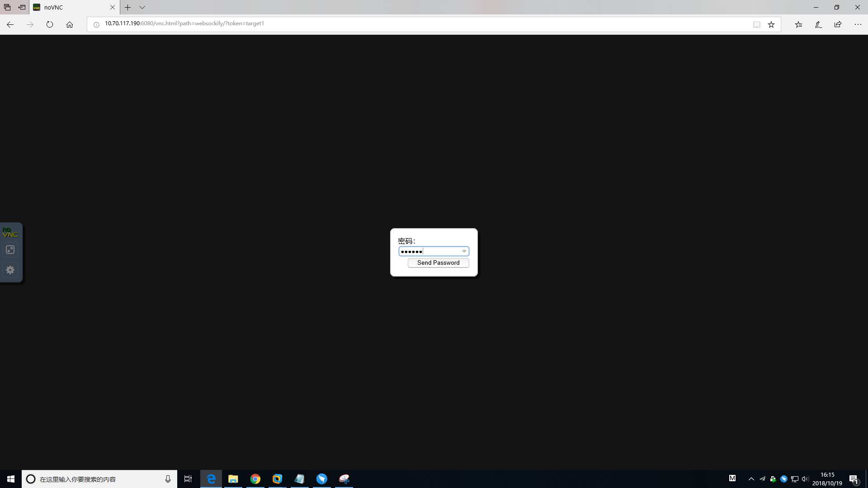
Task: Click the noVNC fullscreen icon
Action: coord(10,250)
